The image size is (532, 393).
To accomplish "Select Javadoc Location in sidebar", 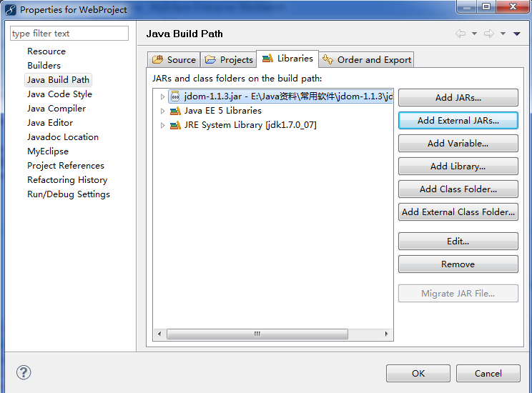I will click(63, 137).
